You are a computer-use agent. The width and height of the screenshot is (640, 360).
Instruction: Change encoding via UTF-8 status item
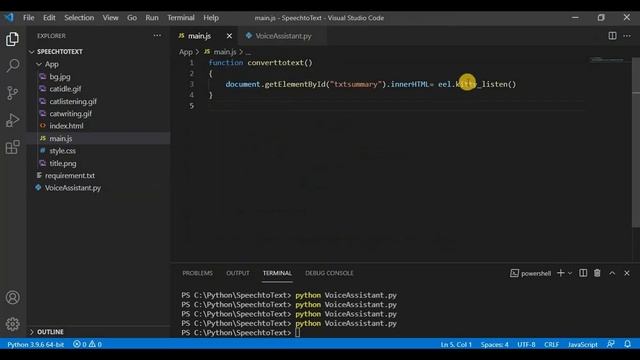click(x=526, y=344)
